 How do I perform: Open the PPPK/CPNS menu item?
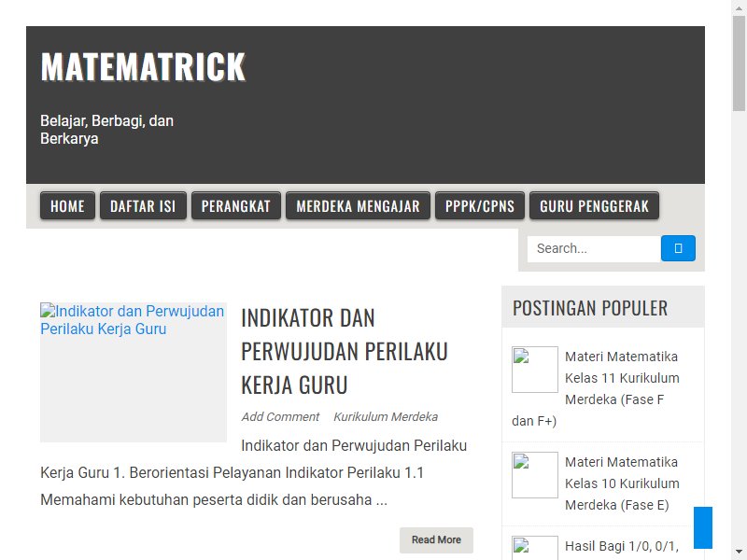pos(480,205)
